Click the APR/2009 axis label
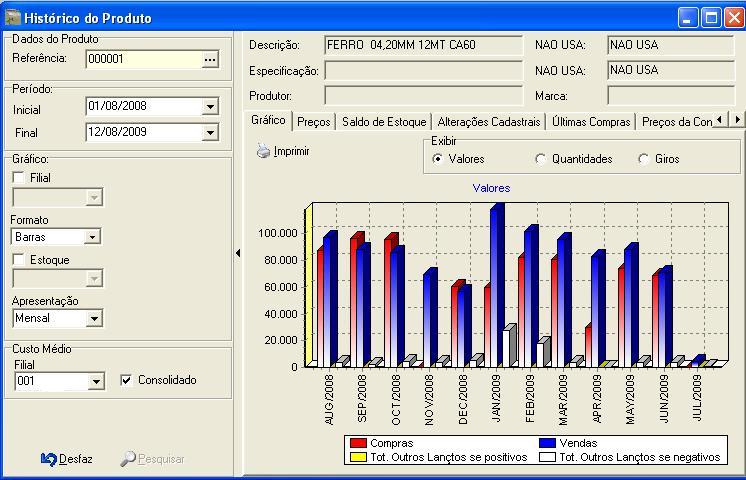Screen dimensions: 746x480 (x=597, y=399)
